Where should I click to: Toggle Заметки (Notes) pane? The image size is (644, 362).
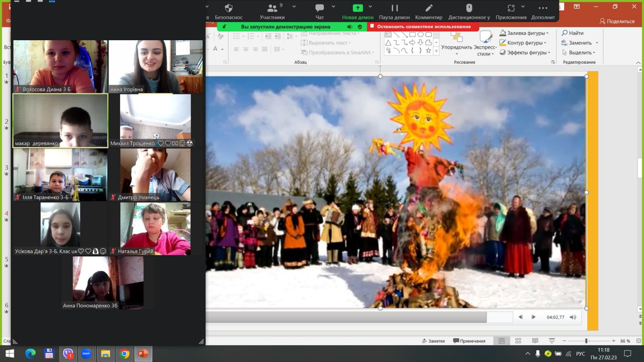click(433, 341)
